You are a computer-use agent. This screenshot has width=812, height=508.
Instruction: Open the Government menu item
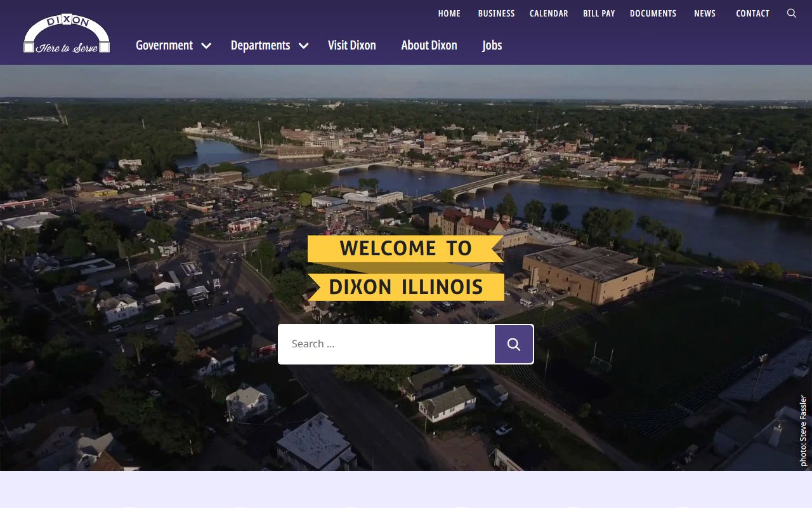(x=164, y=45)
